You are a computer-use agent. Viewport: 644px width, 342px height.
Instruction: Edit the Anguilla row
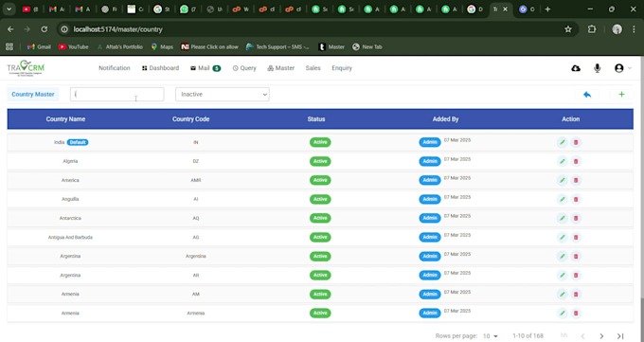click(562, 199)
